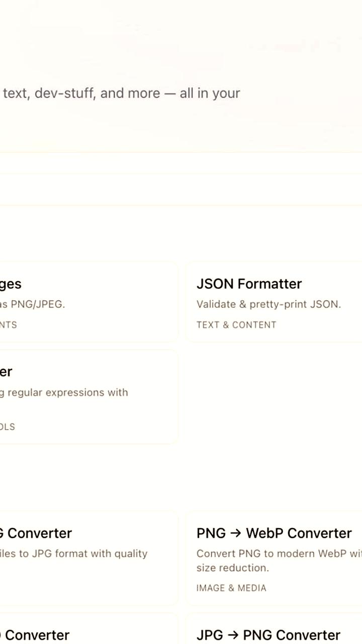Screen dimensions: 362x644
Task: Click the 'size reduction.' description line
Action: tap(233, 568)
